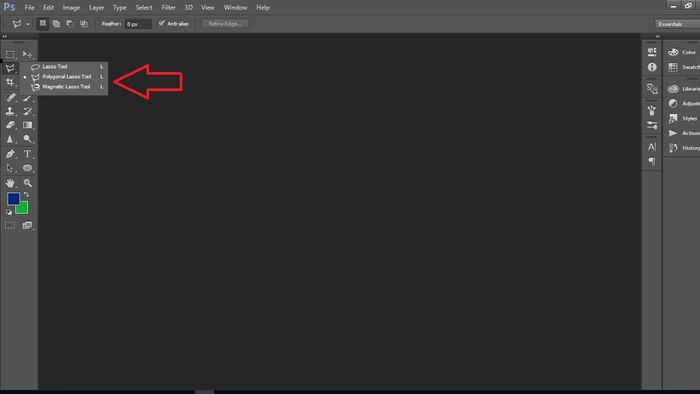Swap foreground and background colors
The width and height of the screenshot is (700, 394).
[26, 195]
